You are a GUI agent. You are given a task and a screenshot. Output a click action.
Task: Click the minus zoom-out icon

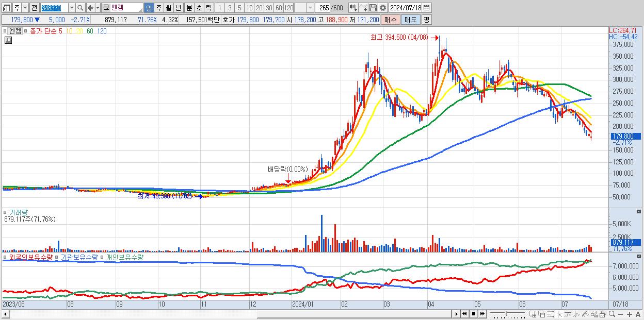[x=620, y=314]
